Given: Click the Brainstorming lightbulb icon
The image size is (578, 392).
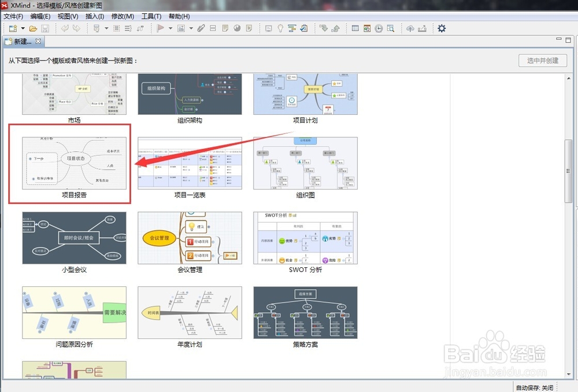Looking at the screenshot, I should (280, 28).
